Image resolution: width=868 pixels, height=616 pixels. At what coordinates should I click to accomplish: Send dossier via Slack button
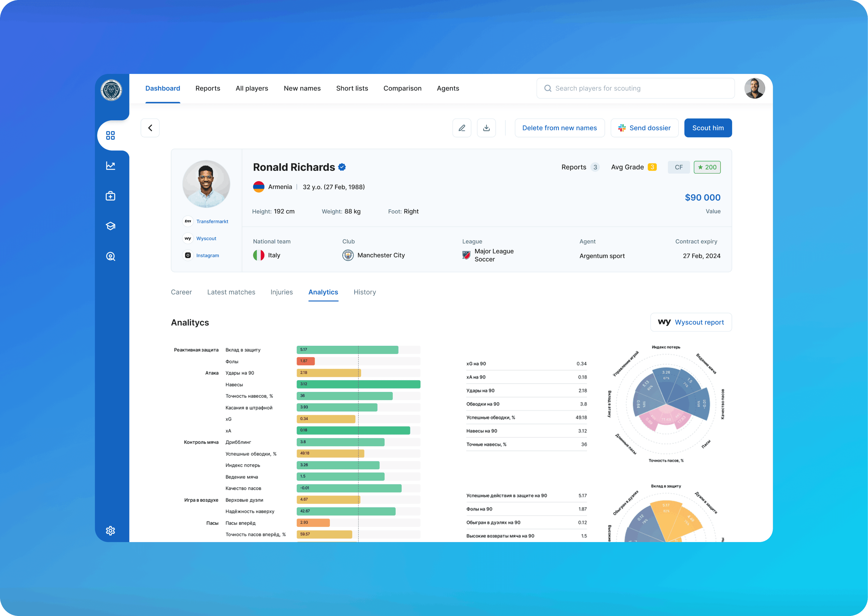point(644,128)
